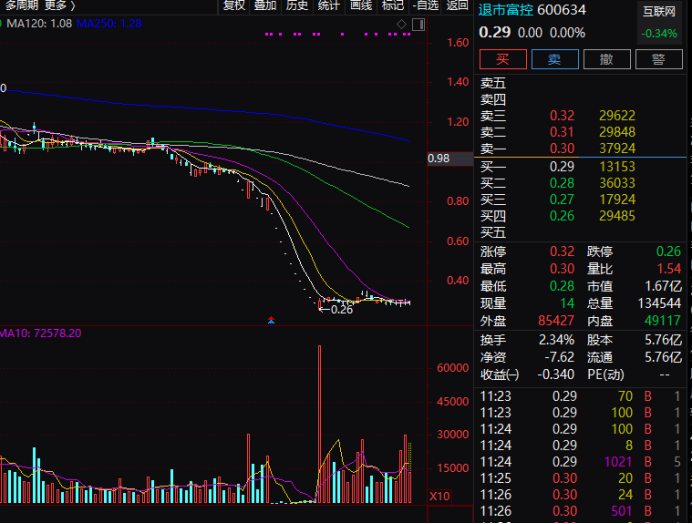Click the X10 volume scale marker
This screenshot has width=693, height=524.
[440, 496]
